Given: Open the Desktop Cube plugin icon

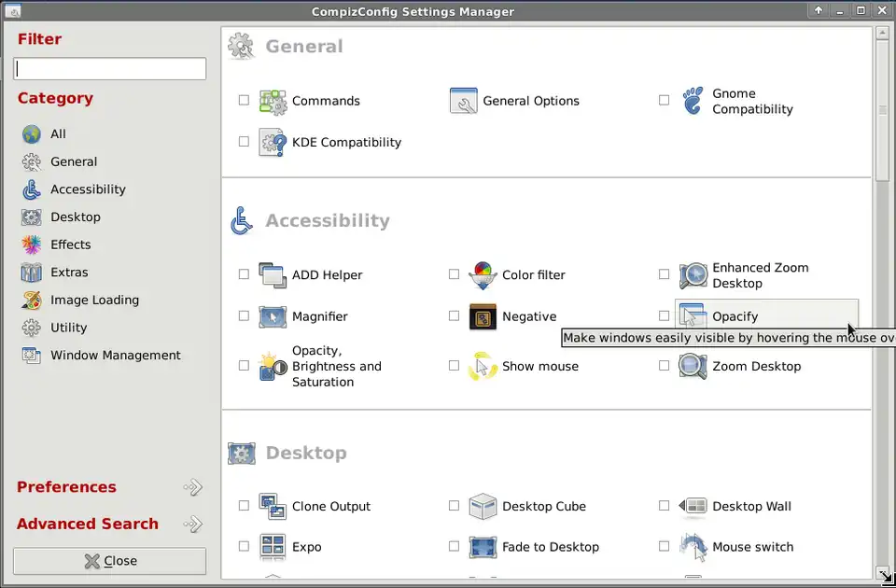Looking at the screenshot, I should point(483,507).
